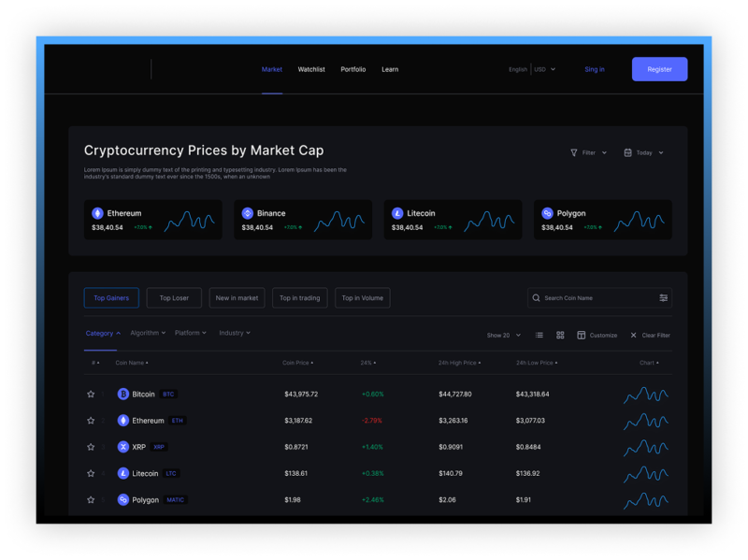This screenshot has width=748, height=560.
Task: Click the XRP coin icon in table
Action: coord(122,447)
